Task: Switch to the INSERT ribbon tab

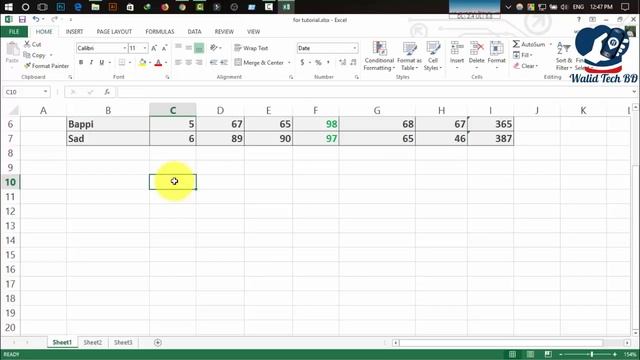Action: pos(74,31)
